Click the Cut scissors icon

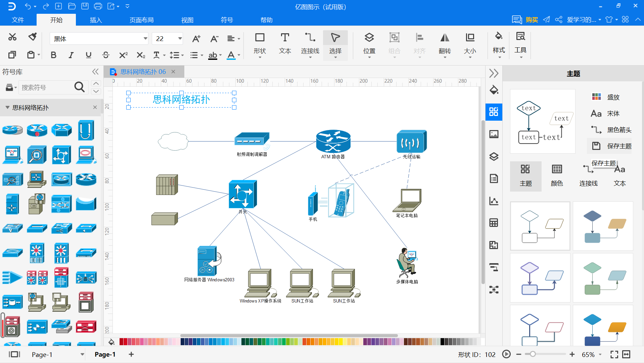[12, 37]
